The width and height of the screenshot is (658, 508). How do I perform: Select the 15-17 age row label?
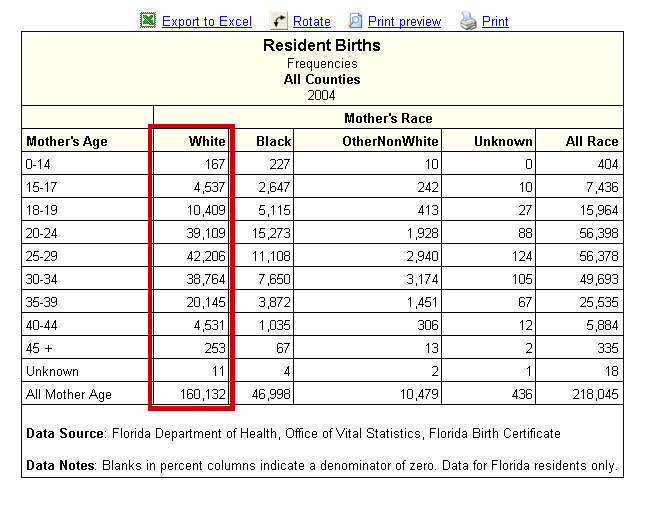click(x=41, y=187)
